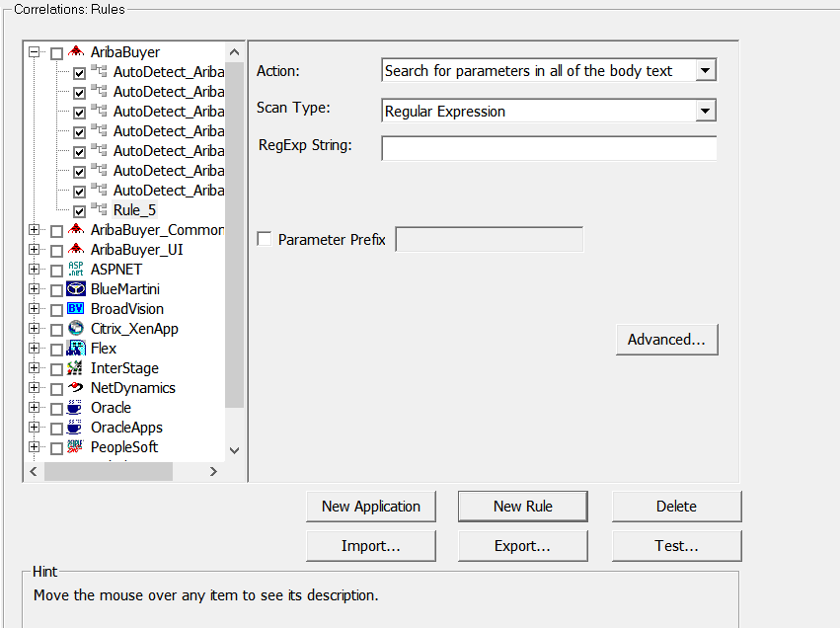Click the rule icon beside Rule_5
The image size is (840, 628).
(x=99, y=208)
